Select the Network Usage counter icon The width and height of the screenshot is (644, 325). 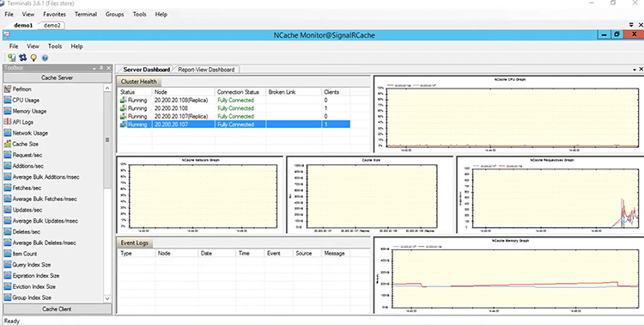click(8, 133)
